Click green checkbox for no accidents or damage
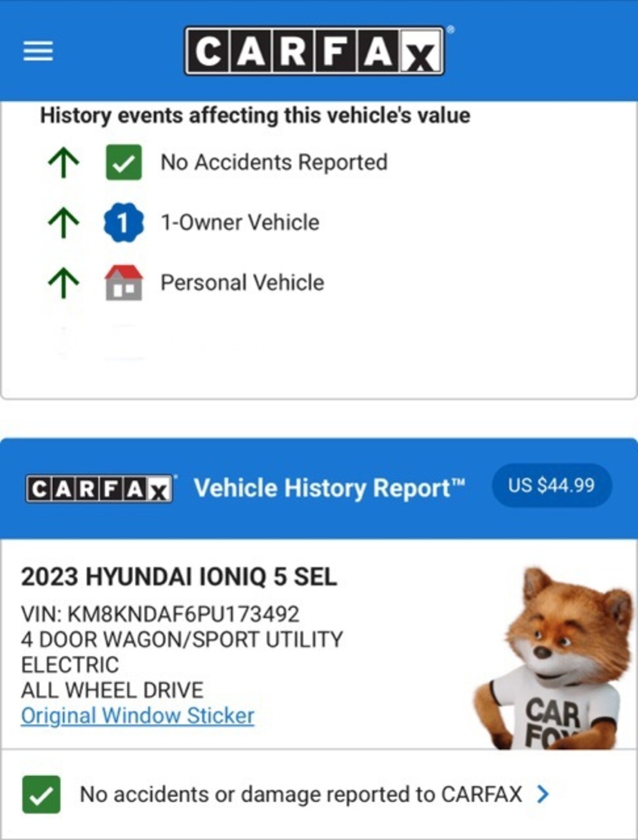Viewport: 638px width, 840px height. (x=41, y=795)
